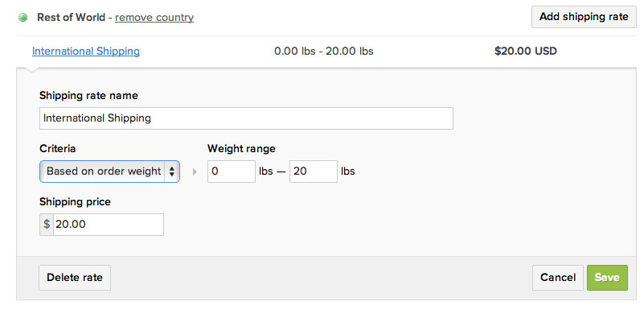Click the 'Rest of World' region title
Screen dimensions: 644x310
71,18
